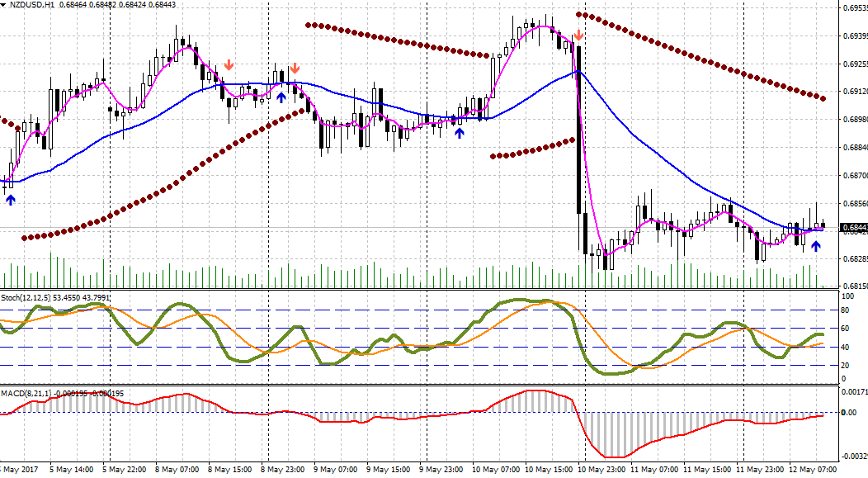Click the 0.6815 price scale label
Viewport: 868px width, 478px height.
[x=854, y=286]
